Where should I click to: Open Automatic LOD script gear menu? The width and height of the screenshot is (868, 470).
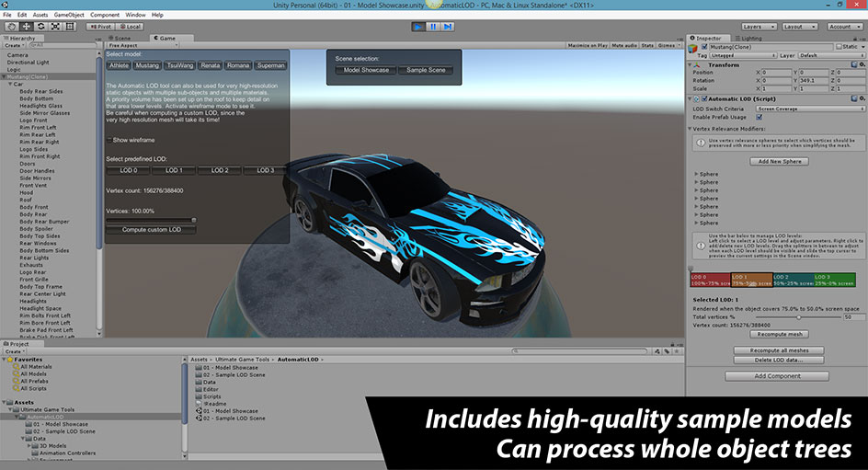tap(862, 98)
